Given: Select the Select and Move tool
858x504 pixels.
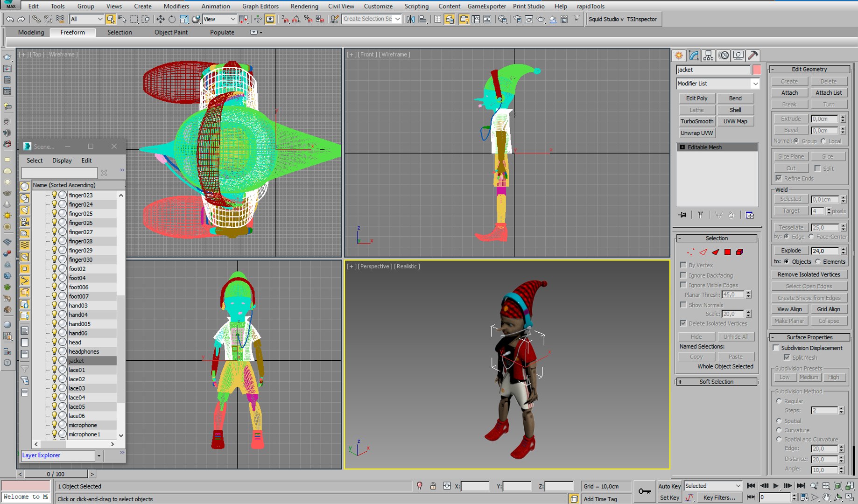Looking at the screenshot, I should coord(160,19).
